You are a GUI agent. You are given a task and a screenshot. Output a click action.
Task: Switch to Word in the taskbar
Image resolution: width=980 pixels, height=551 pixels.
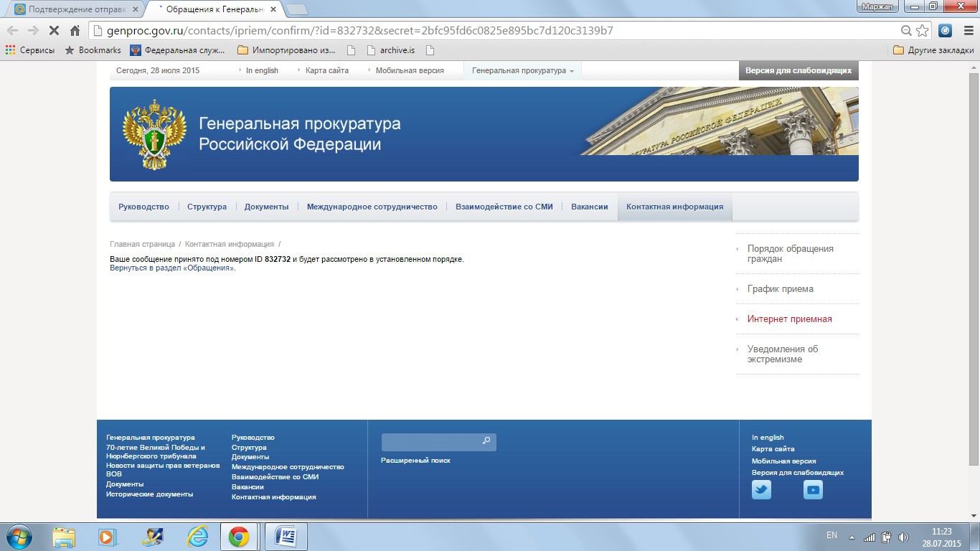(x=286, y=537)
